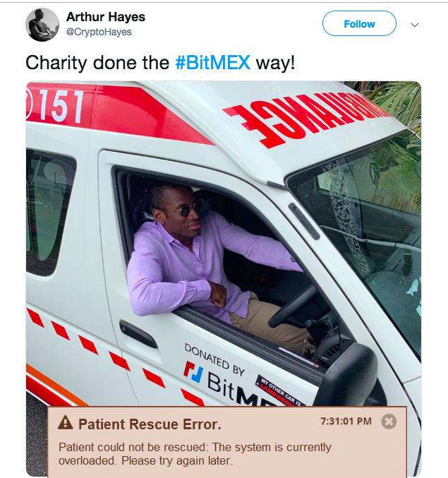Select the @CryptoHayes handle
The width and height of the screenshot is (448, 478).
click(99, 32)
